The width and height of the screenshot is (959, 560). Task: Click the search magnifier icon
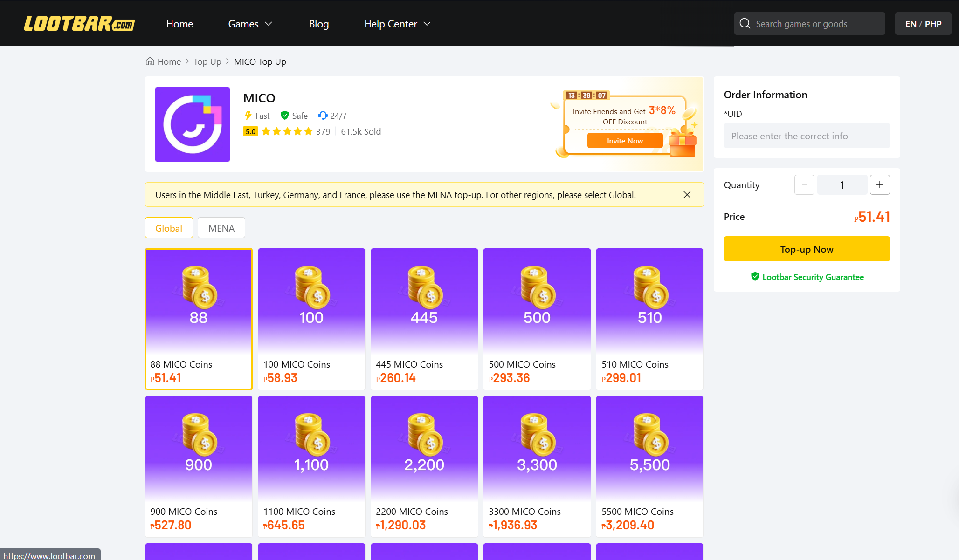click(x=745, y=24)
